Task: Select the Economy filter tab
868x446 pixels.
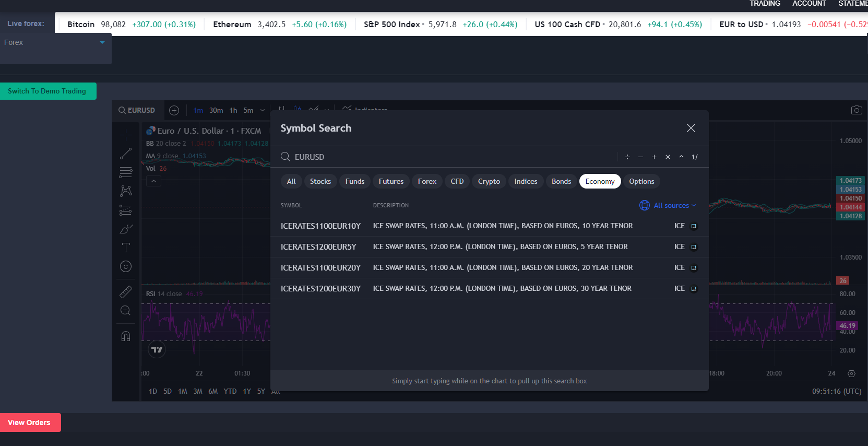Action: 600,181
